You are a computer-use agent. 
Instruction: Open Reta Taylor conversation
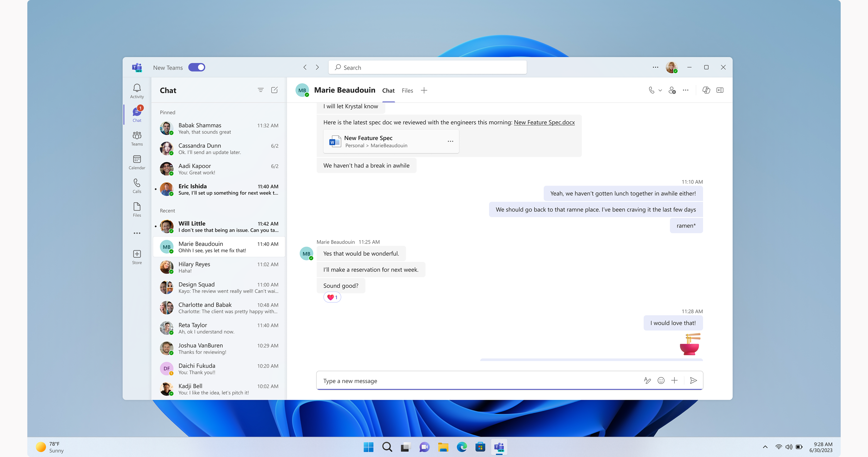point(219,328)
